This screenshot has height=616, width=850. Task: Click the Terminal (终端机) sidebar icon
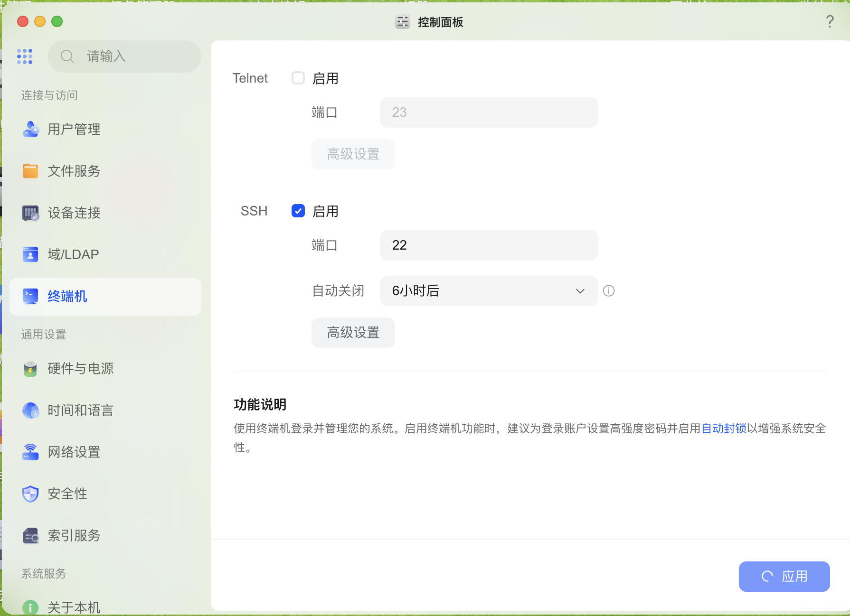31,296
